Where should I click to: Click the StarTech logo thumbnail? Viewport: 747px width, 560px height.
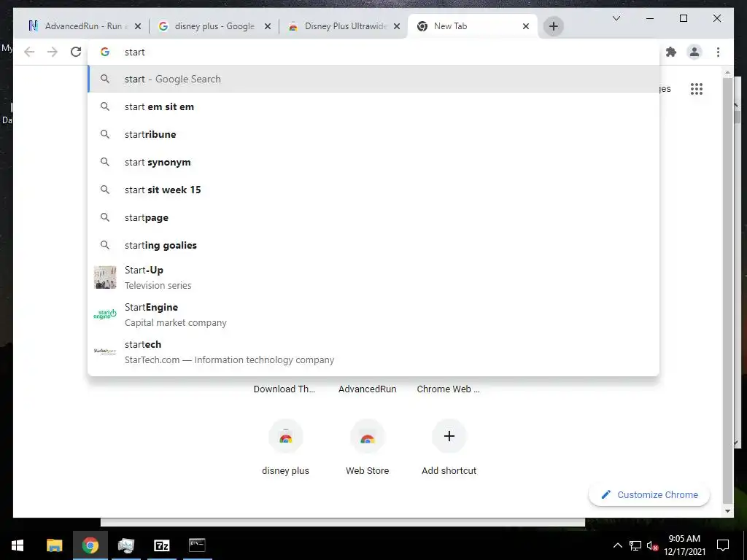[x=105, y=351]
